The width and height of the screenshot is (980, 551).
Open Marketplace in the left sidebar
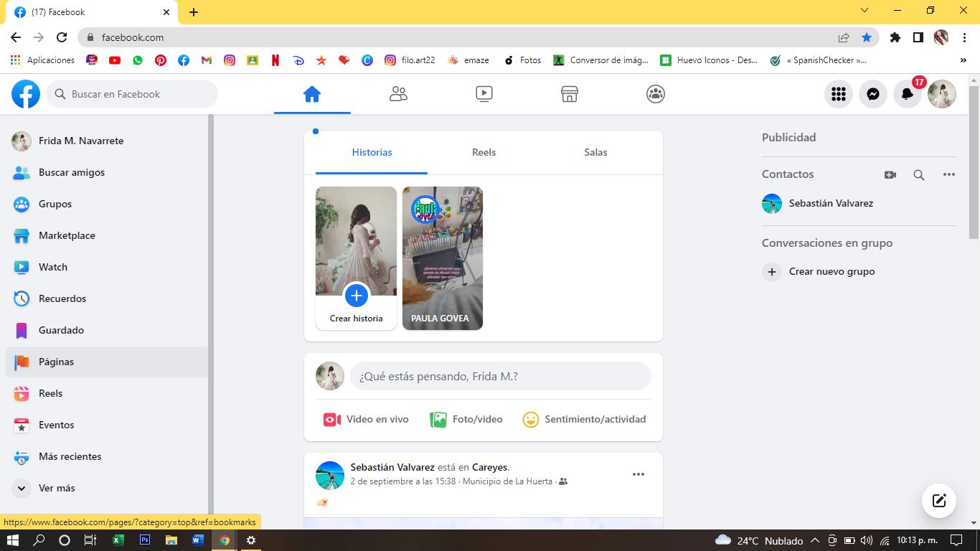pos(106,235)
